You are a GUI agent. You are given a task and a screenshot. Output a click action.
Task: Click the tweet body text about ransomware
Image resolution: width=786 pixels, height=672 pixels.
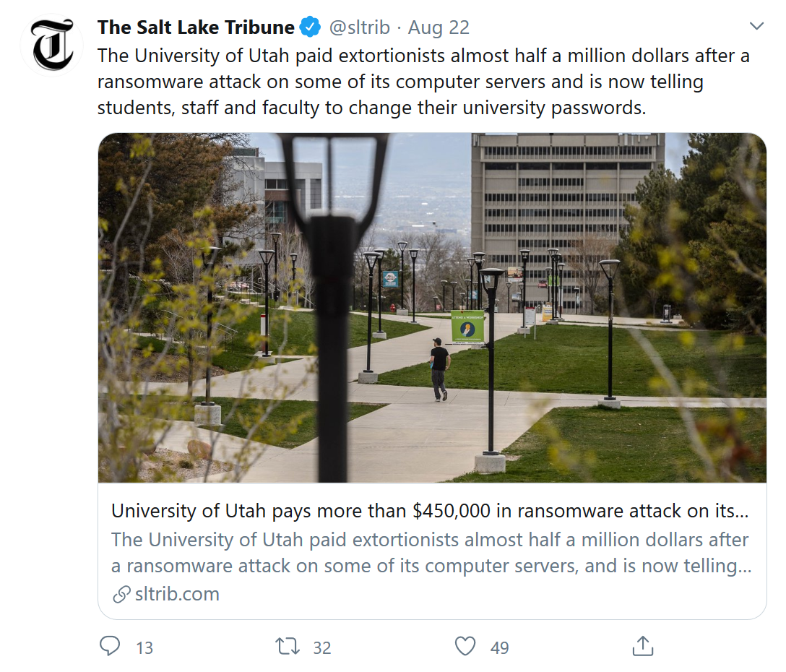(423, 82)
